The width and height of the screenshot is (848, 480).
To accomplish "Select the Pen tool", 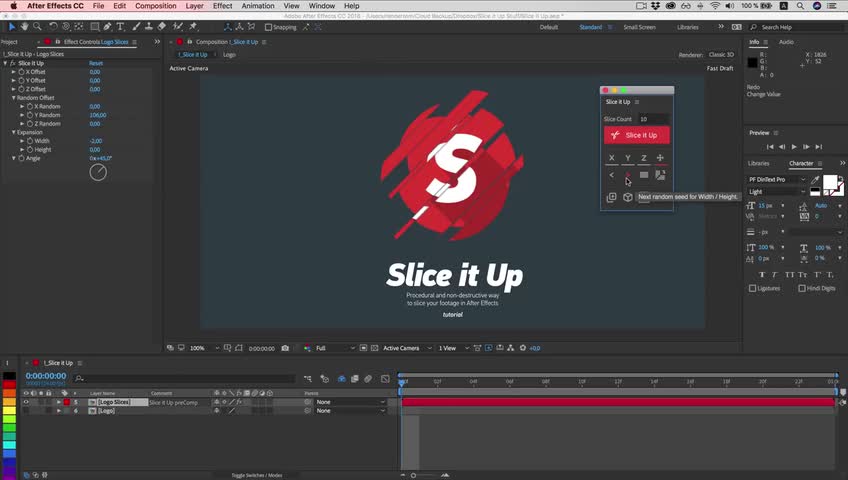I will [108, 26].
